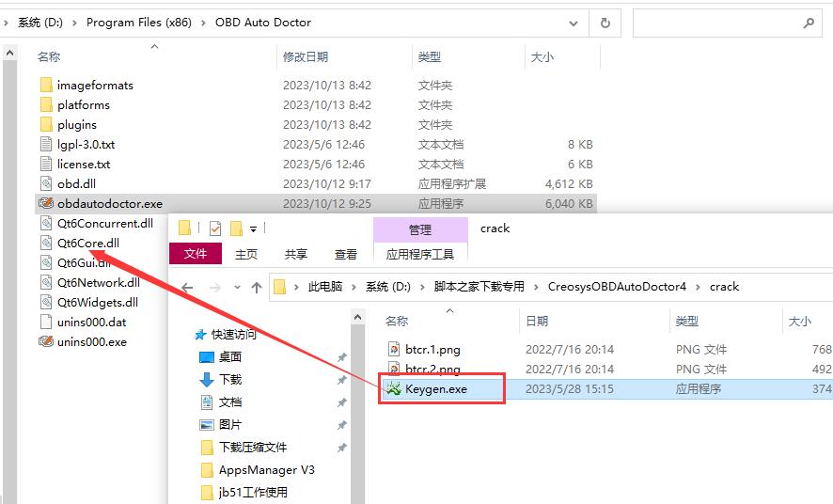
Task: Open the 应用程序工具 ribbon tab
Action: (420, 255)
